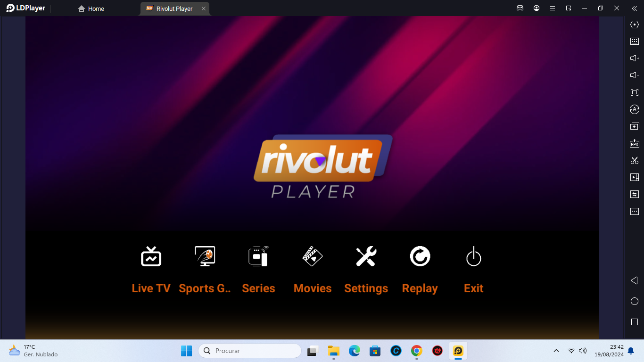644x362 pixels.
Task: Switch to the Home tab
Action: click(91, 8)
